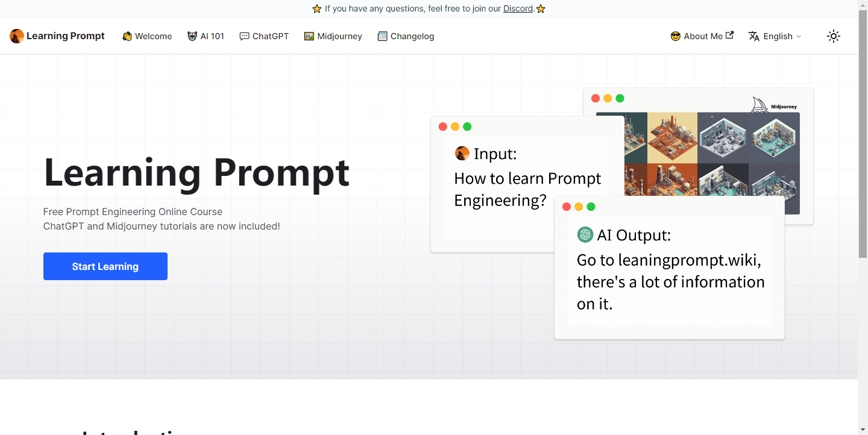This screenshot has height=435, width=868.
Task: Click the newspaper Changelog icon
Action: coord(382,36)
